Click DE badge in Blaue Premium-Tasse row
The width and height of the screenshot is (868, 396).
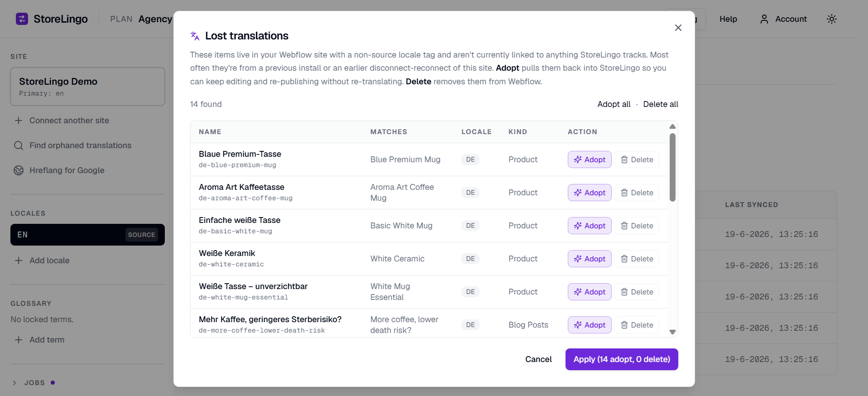coord(470,159)
